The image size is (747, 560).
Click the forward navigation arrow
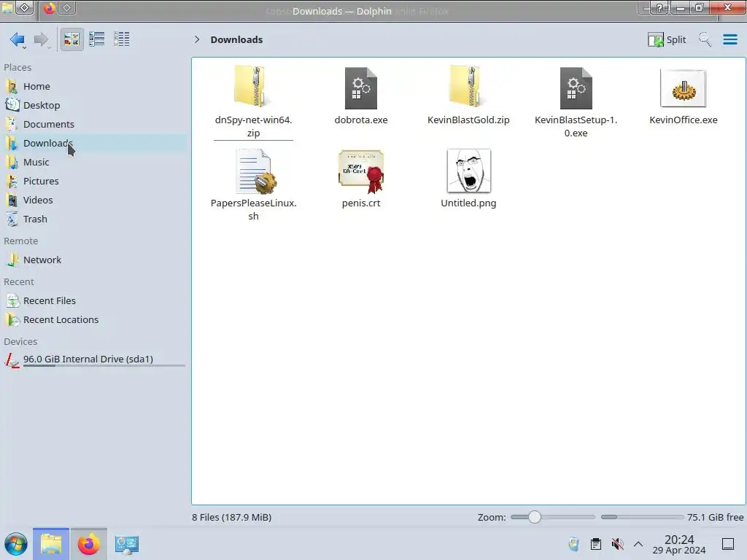click(42, 39)
